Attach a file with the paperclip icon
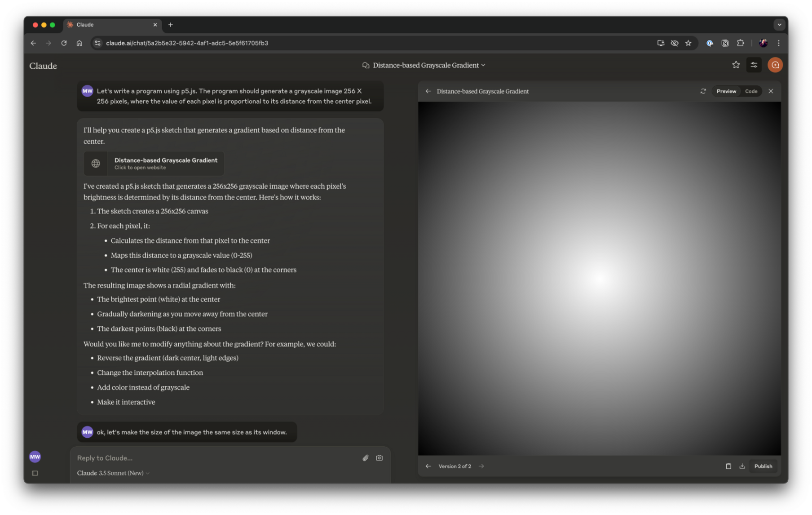The image size is (812, 515). tap(365, 458)
